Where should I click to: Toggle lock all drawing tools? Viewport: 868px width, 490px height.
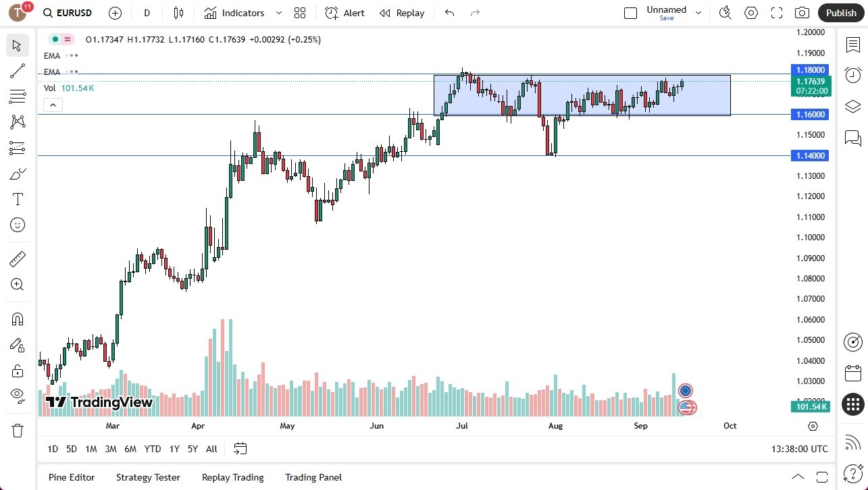click(17, 370)
